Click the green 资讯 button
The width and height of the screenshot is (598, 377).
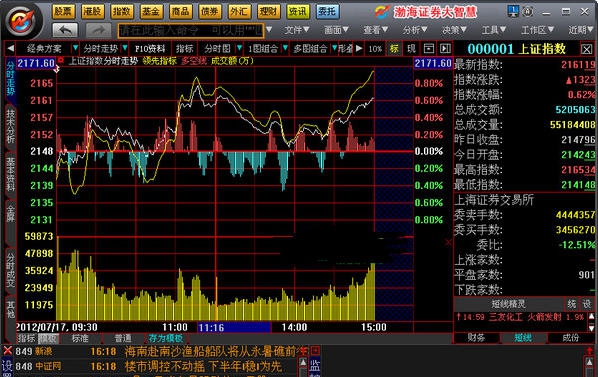click(298, 11)
